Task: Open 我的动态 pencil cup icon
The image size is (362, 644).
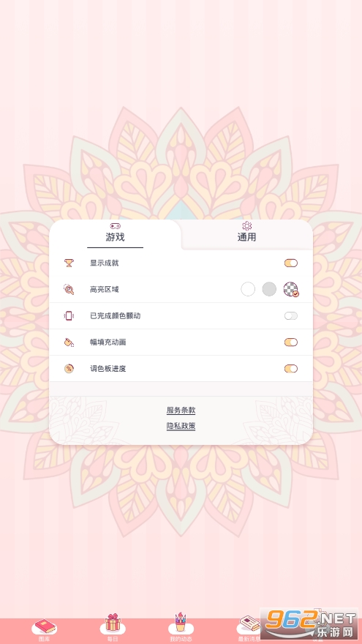Action: (181, 624)
